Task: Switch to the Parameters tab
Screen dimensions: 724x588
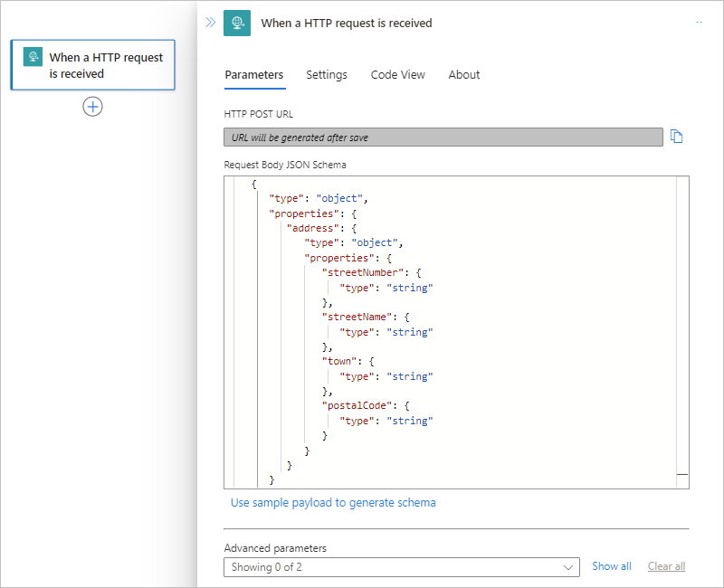Action: coord(254,75)
